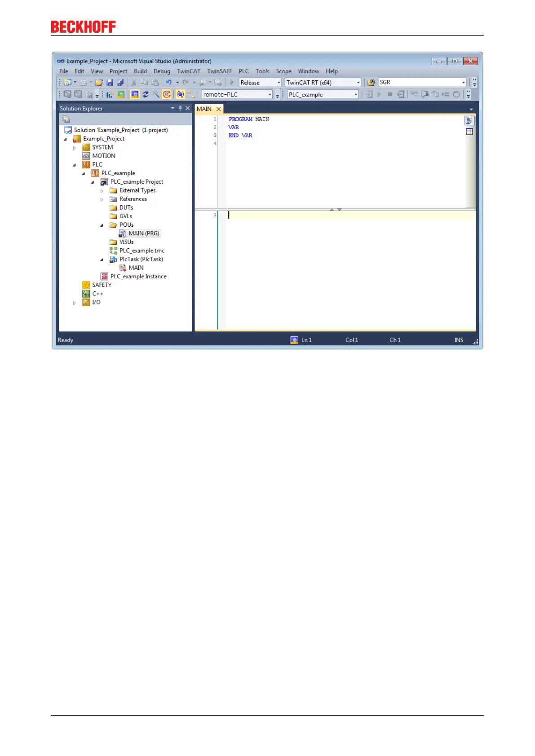Expand the External Types node

coord(102,191)
